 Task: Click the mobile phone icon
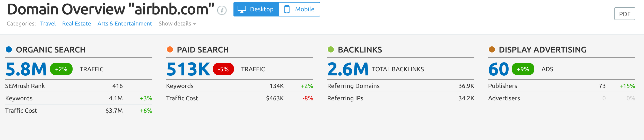click(287, 9)
